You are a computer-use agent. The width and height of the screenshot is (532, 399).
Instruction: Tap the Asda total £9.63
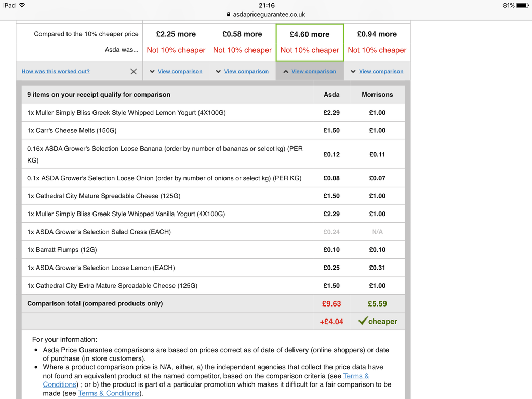tap(331, 303)
